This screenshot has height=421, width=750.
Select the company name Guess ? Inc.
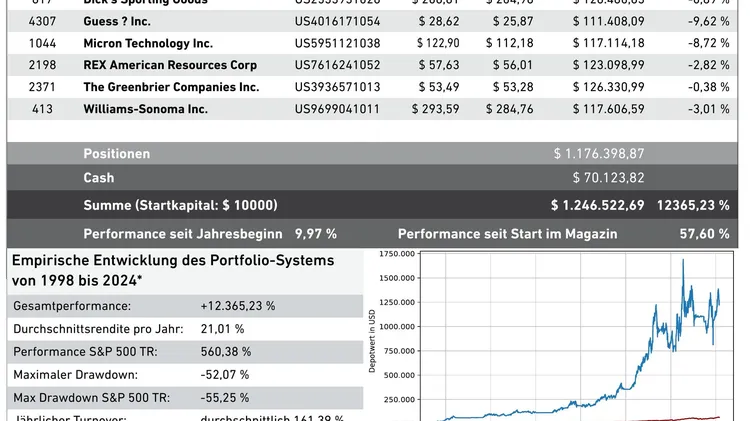click(117, 22)
